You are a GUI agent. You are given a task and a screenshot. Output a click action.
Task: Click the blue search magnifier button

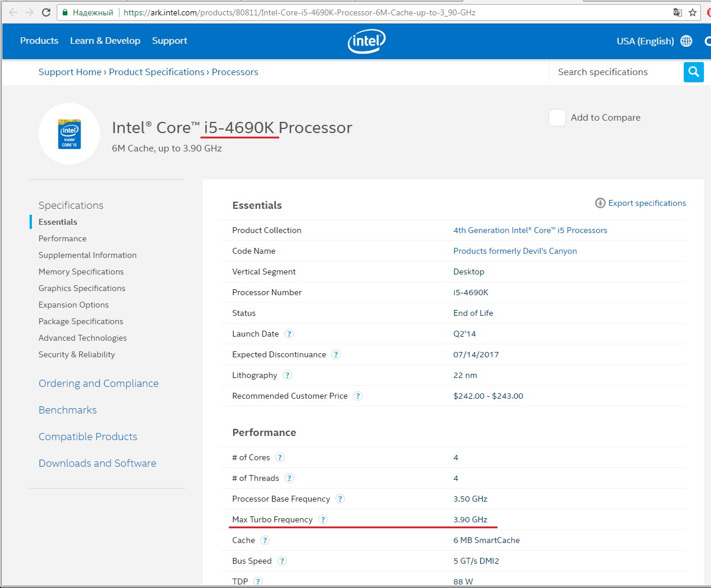pyautogui.click(x=693, y=72)
